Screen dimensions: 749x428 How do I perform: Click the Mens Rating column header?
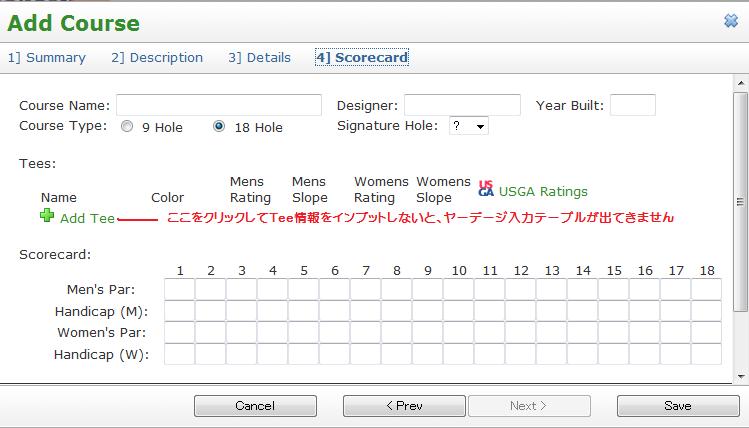coord(250,190)
